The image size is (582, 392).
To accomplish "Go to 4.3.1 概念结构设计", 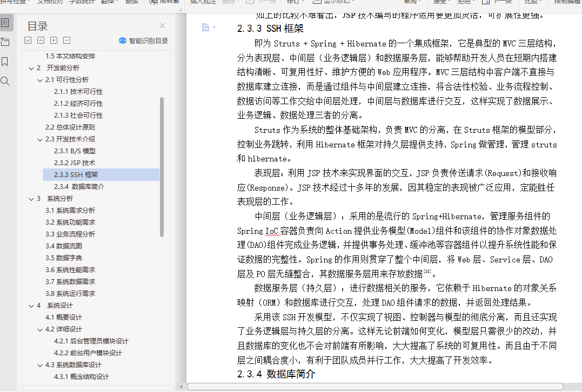I will pyautogui.click(x=81, y=377).
